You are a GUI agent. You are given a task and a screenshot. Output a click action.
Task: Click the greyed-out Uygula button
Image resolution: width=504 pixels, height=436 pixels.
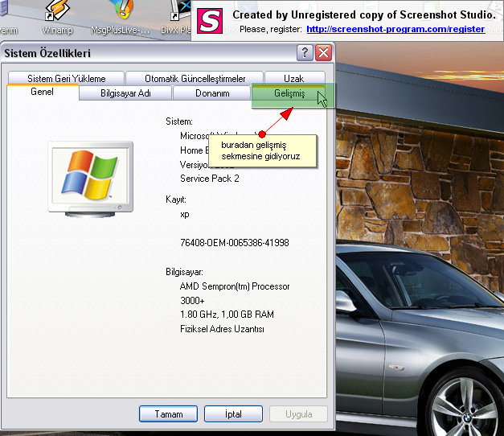(x=297, y=414)
